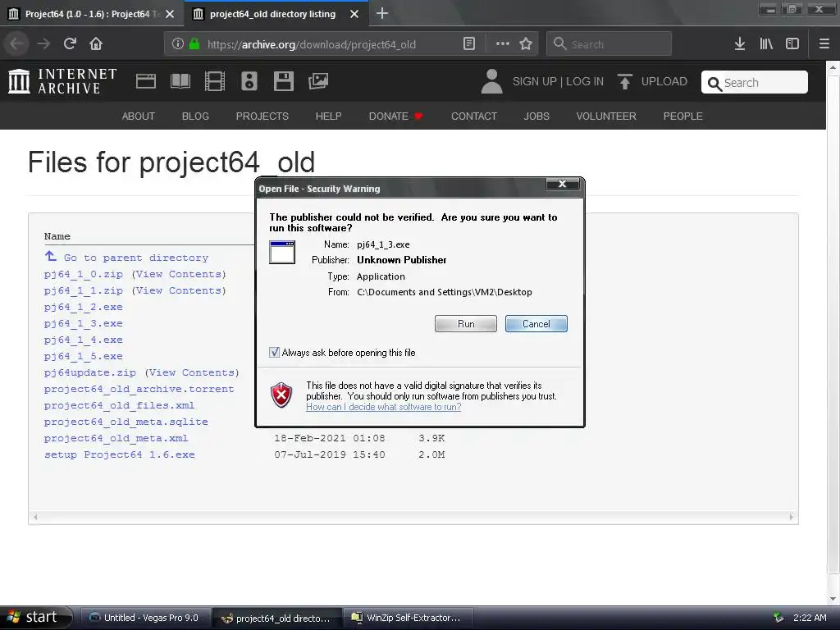Viewport: 840px width, 630px height.
Task: Open the ABOUT navigation item
Action: point(138,116)
